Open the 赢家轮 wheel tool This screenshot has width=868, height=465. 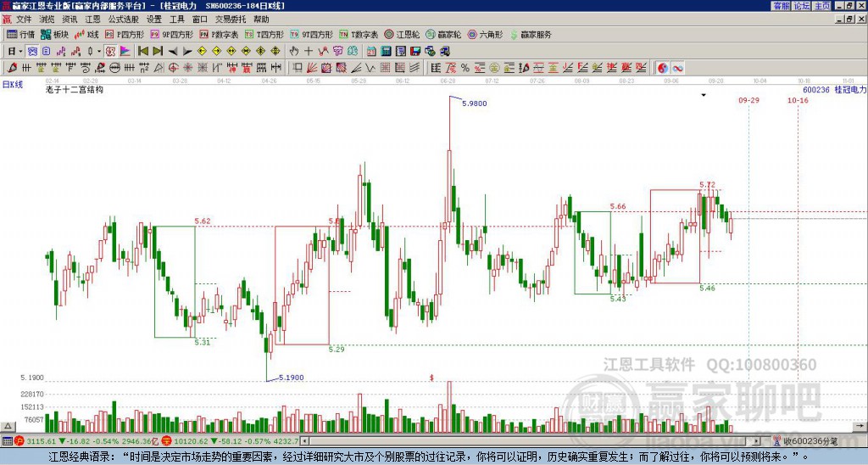[x=443, y=34]
